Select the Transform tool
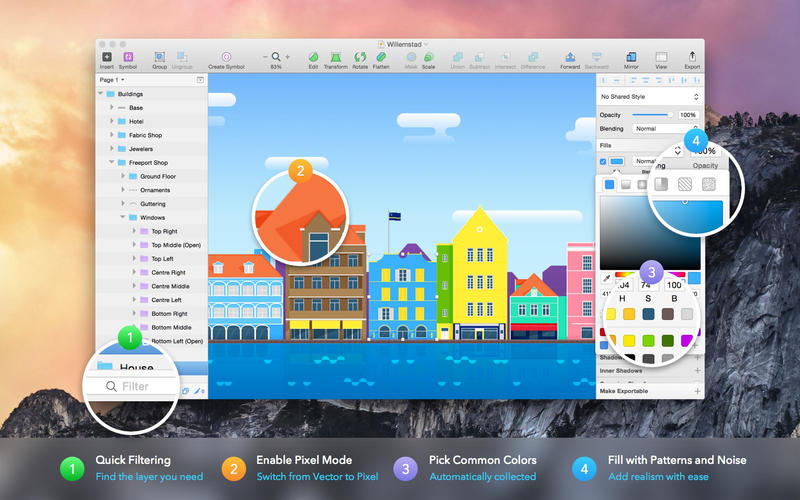 [x=336, y=58]
